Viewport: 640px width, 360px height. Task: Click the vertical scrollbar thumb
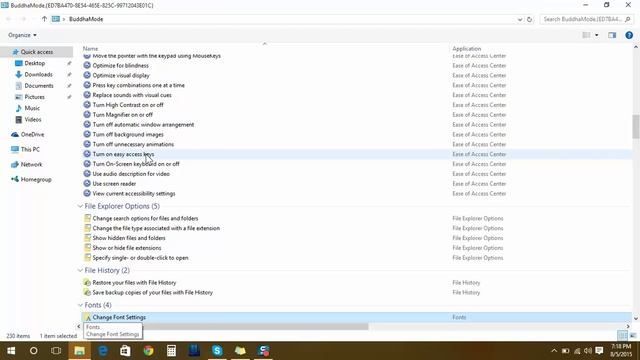[636, 127]
